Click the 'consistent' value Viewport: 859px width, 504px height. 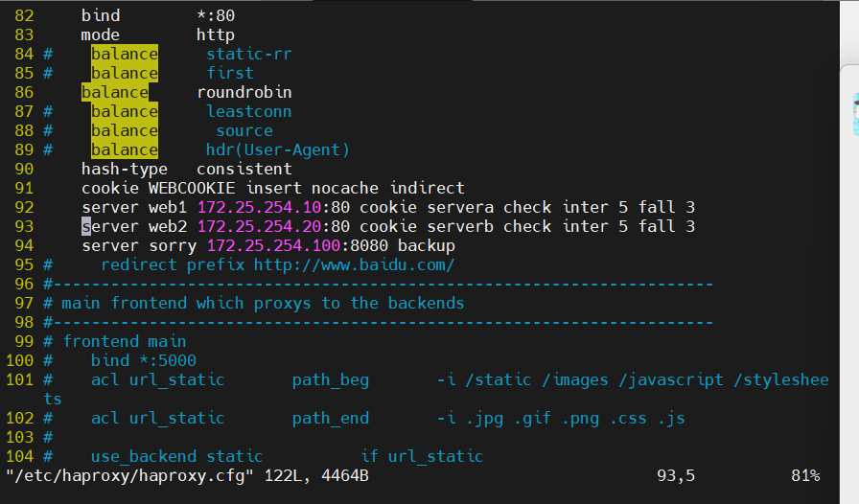tap(244, 169)
